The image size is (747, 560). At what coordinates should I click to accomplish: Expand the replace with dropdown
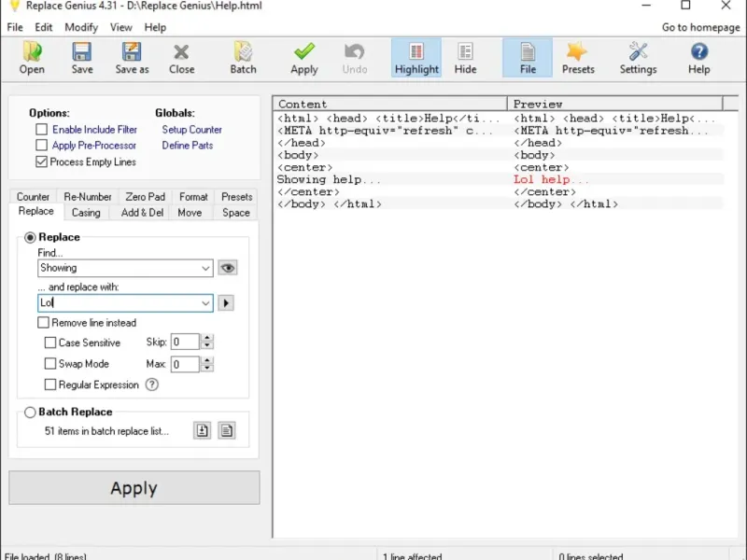pyautogui.click(x=205, y=303)
